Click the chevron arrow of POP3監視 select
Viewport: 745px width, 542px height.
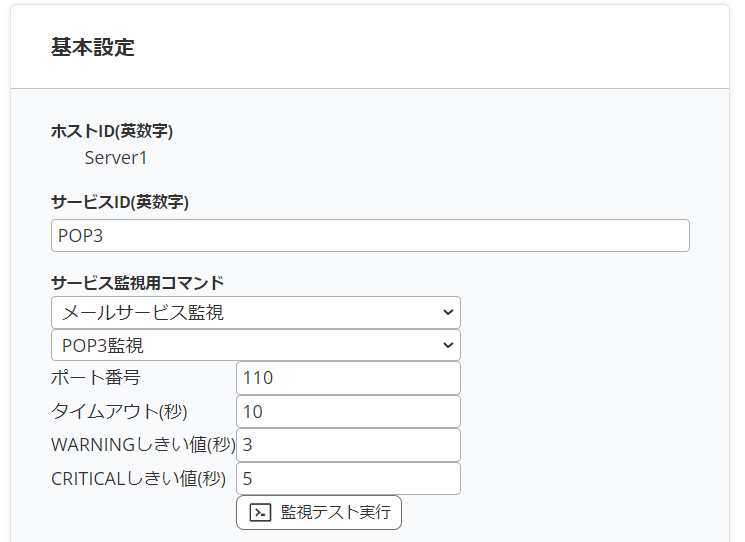click(x=446, y=345)
